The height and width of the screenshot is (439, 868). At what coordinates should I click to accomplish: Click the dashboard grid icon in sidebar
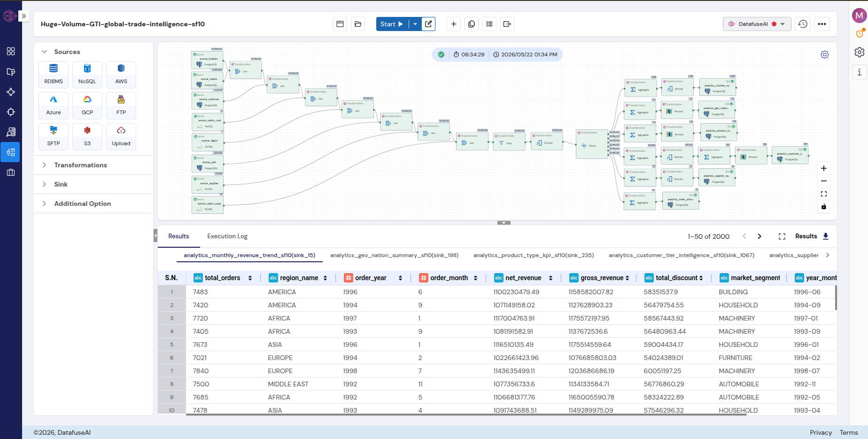11,51
